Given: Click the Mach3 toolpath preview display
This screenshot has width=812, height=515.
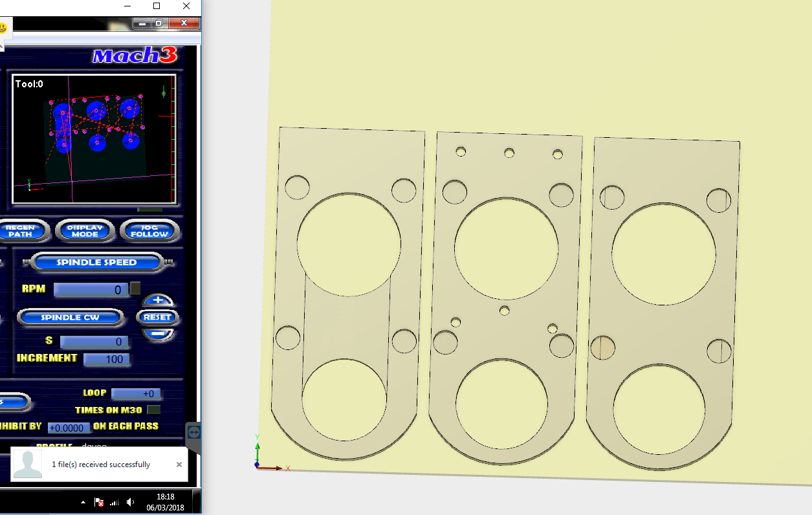Looking at the screenshot, I should (94, 138).
